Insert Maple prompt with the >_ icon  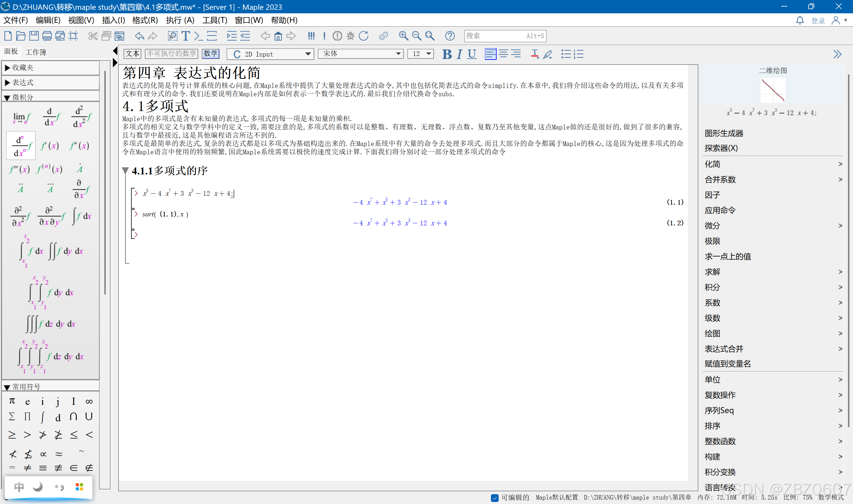pos(199,36)
